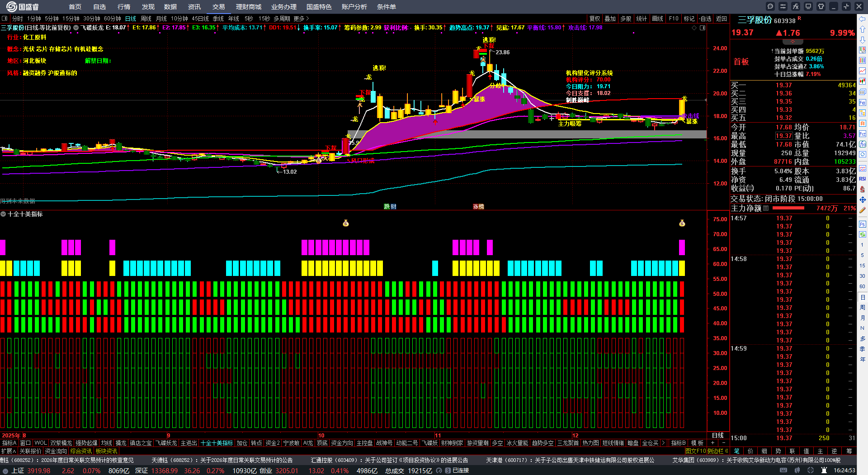868x475 pixels.
Task: Open the 行情 menu
Action: (124, 7)
